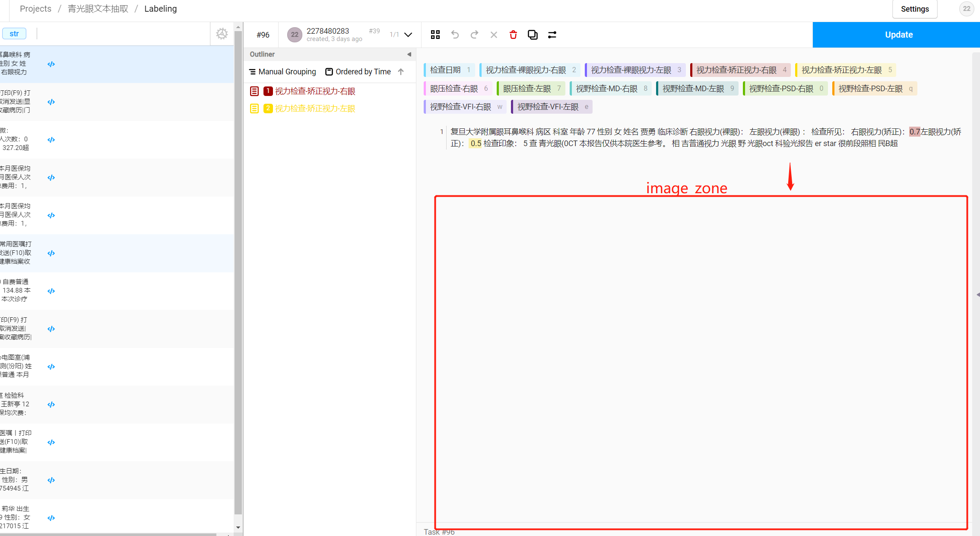Click the duplicate annotation icon
980x536 pixels.
532,35
